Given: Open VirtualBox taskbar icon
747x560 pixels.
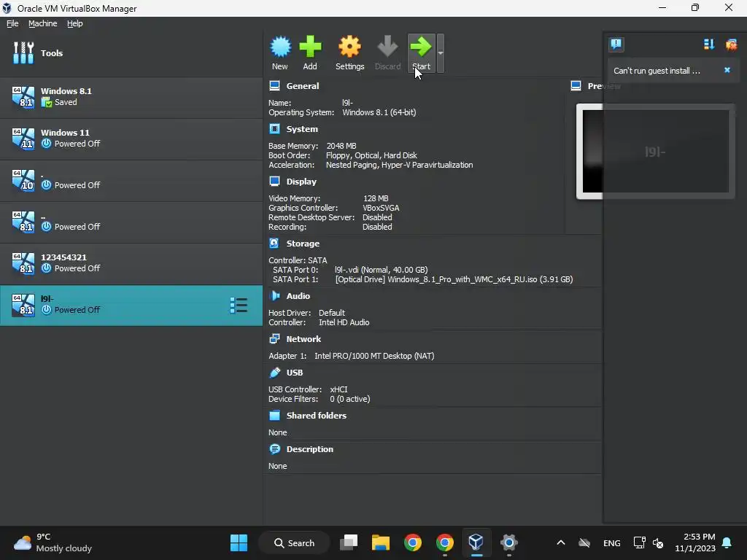Looking at the screenshot, I should (476, 542).
